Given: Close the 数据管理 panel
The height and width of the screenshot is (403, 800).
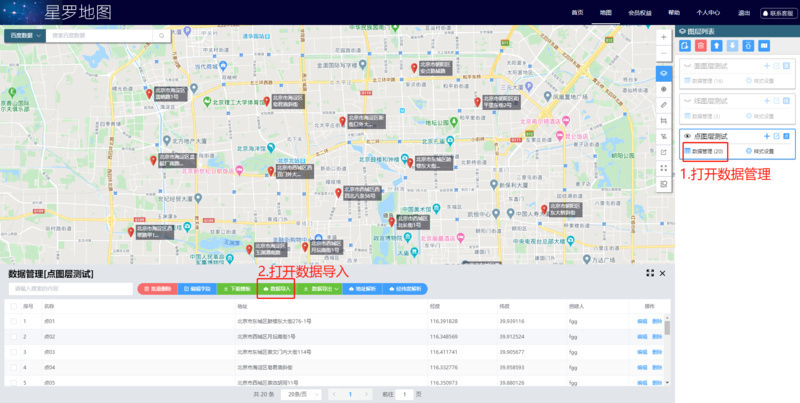Looking at the screenshot, I should tap(662, 273).
